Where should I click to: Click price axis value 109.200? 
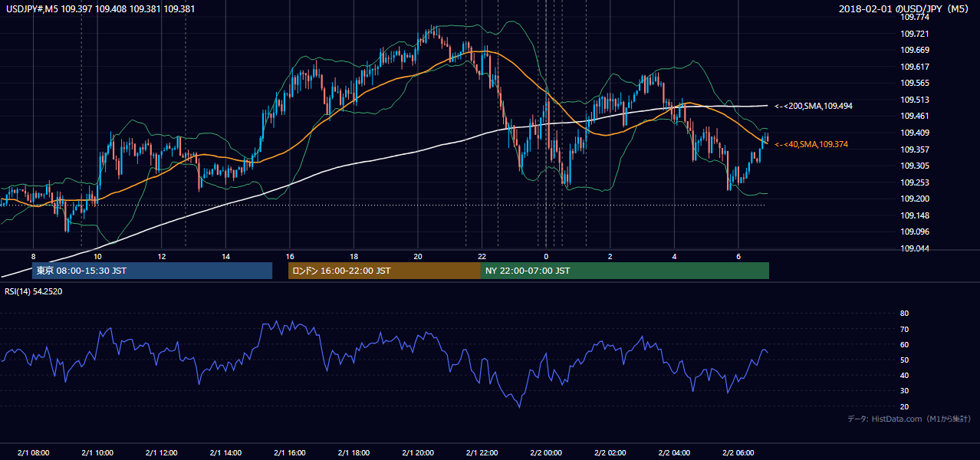pyautogui.click(x=915, y=199)
